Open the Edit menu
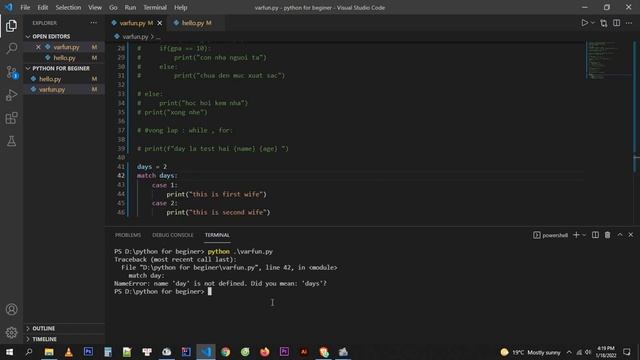The width and height of the screenshot is (640, 360). 42,7
